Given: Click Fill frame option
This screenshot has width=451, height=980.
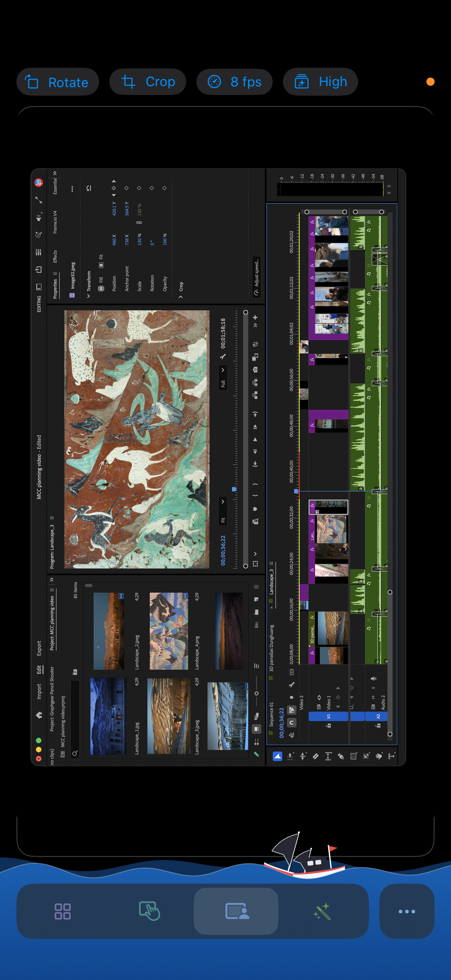Looking at the screenshot, I should [101, 285].
